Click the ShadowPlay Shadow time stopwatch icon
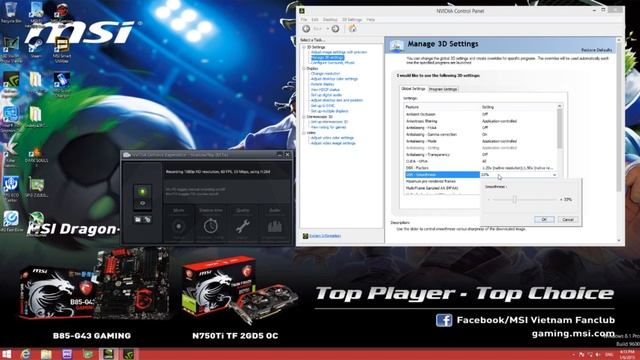 [x=211, y=225]
